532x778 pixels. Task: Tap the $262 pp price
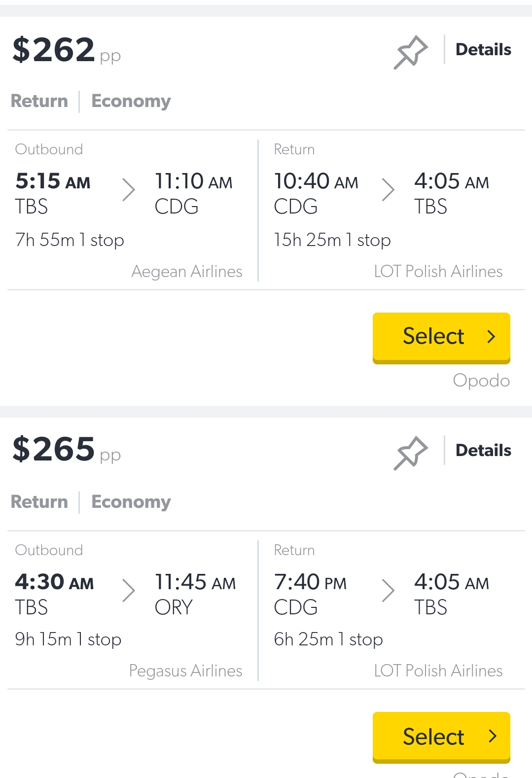[67, 50]
